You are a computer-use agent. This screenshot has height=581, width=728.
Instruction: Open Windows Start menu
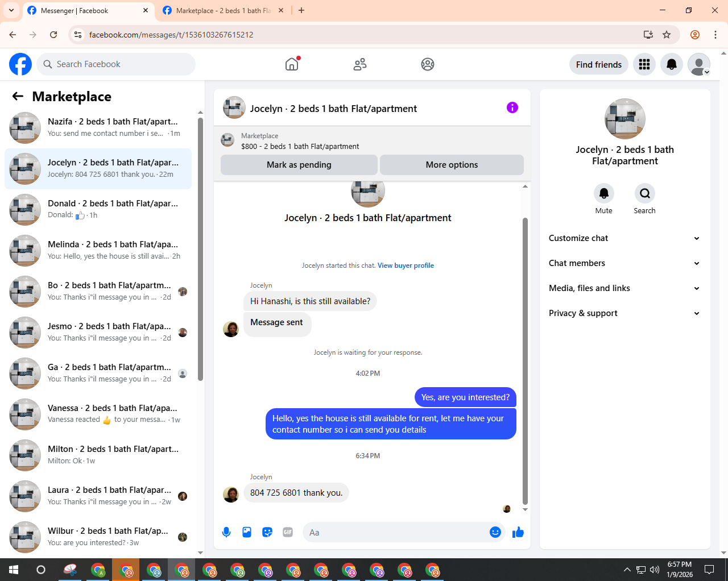tap(14, 570)
